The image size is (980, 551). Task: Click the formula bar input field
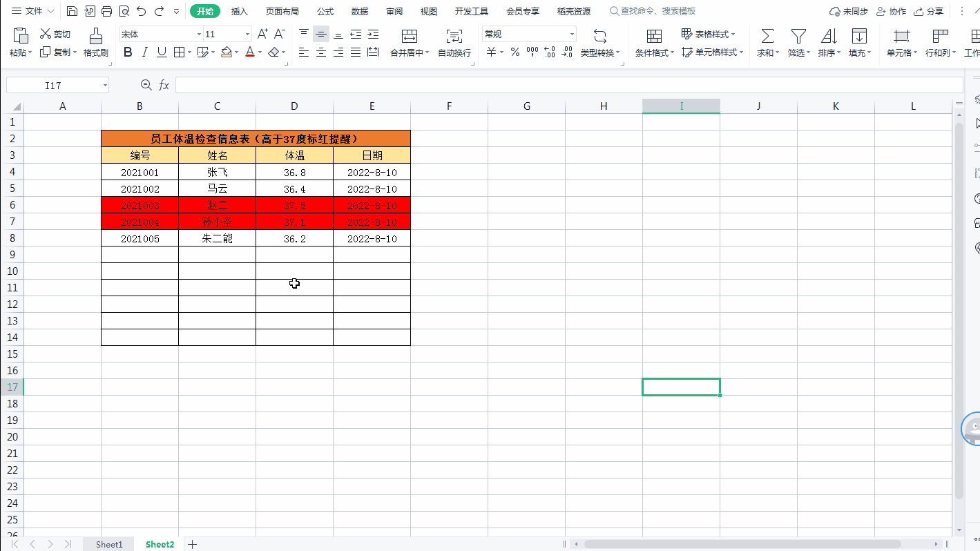pyautogui.click(x=569, y=85)
